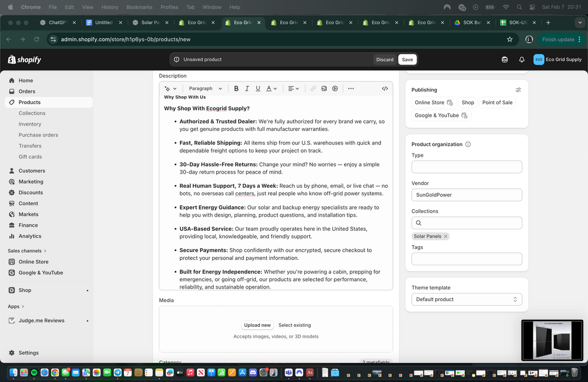Switch the editor to HTML view
The width and height of the screenshot is (588, 382).
[385, 88]
